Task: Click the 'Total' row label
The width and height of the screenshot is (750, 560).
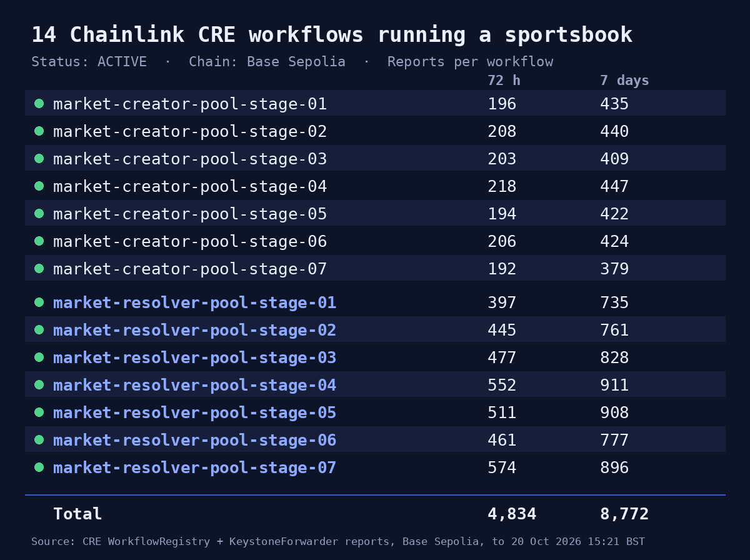Action: tap(77, 514)
